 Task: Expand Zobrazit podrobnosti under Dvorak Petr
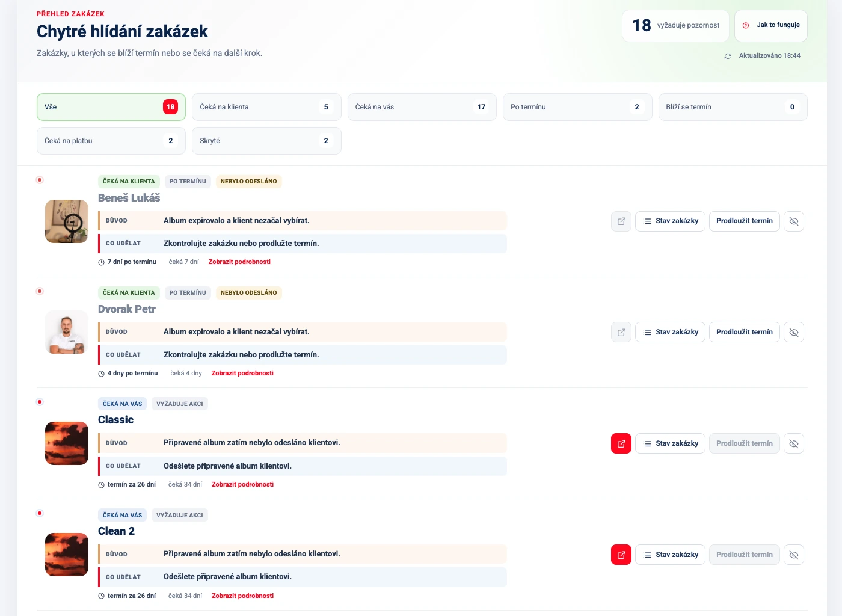click(x=242, y=374)
